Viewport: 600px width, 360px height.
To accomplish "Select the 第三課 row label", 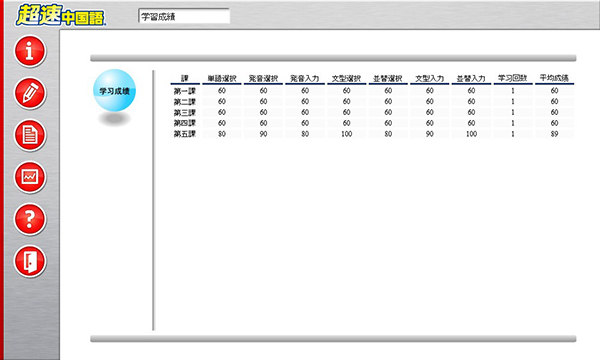I will 185,112.
